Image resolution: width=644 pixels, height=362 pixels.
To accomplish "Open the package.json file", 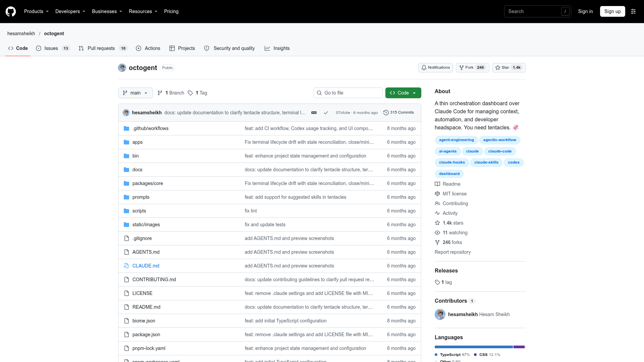I will [146, 335].
